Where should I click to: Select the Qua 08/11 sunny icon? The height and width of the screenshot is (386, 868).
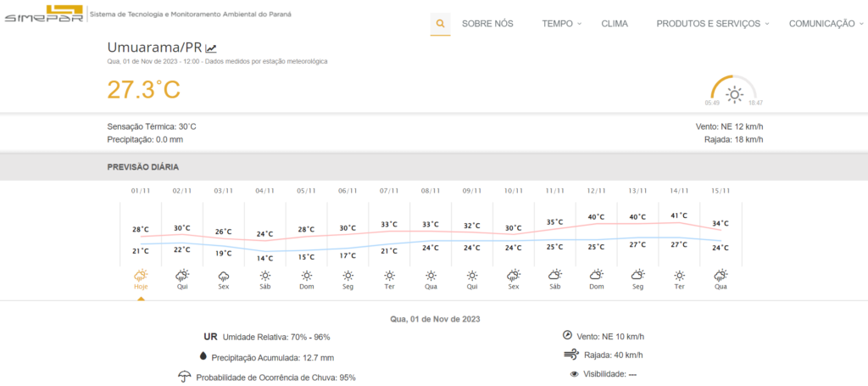coord(431,275)
